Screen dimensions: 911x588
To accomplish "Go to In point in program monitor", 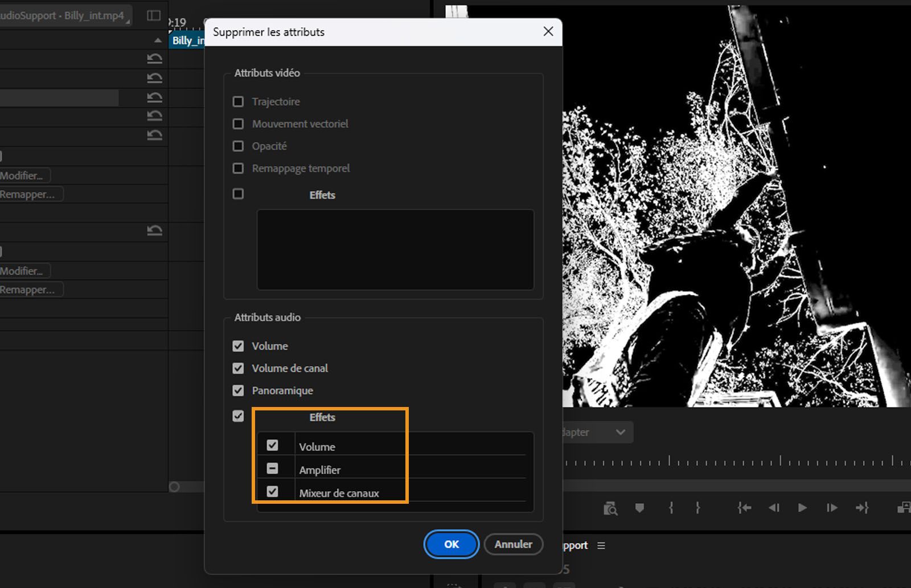I will [x=744, y=508].
